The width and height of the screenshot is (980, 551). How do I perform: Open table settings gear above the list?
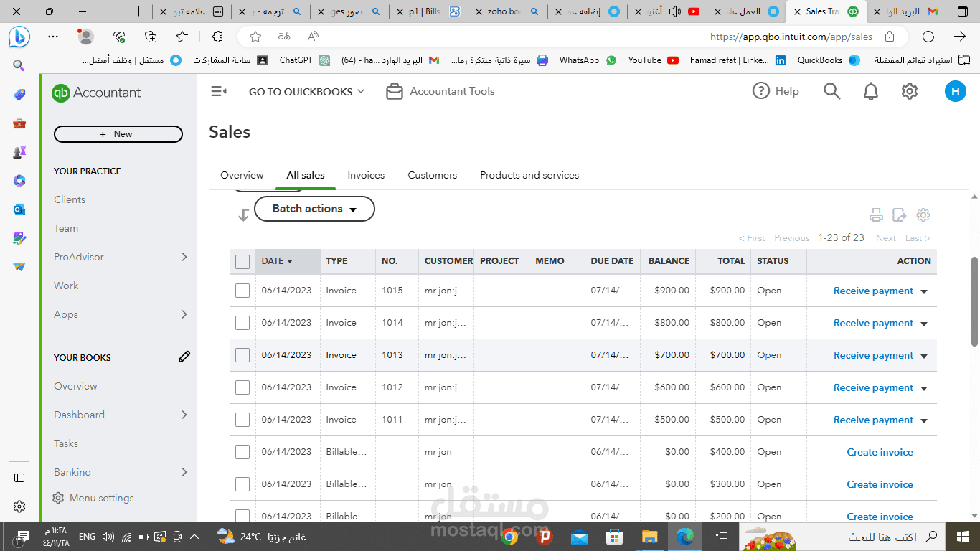pos(923,215)
